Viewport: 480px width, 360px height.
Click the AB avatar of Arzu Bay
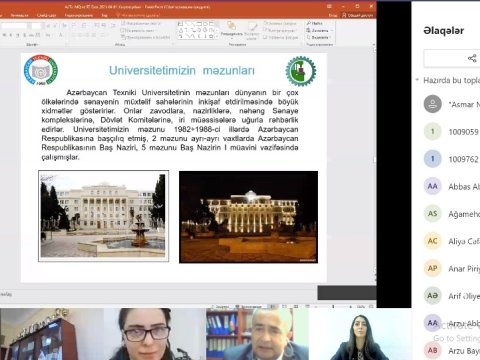pyautogui.click(x=433, y=350)
